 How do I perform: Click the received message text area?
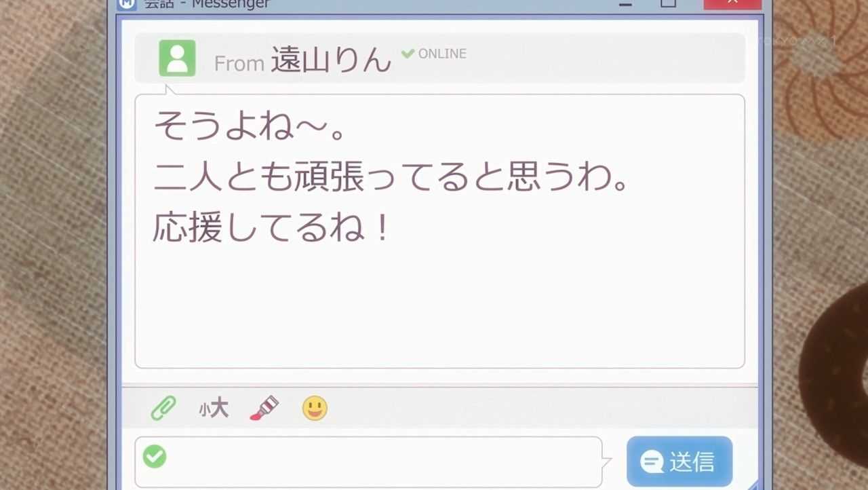439,231
